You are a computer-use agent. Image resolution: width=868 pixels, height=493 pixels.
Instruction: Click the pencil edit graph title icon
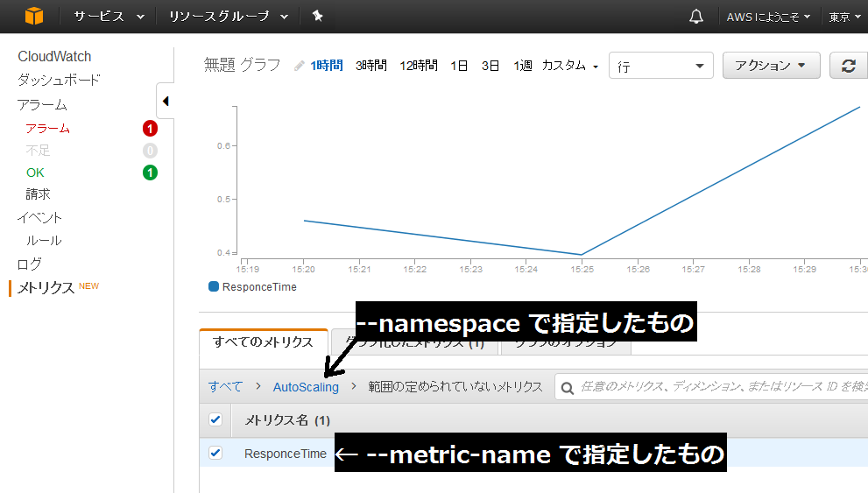point(300,66)
